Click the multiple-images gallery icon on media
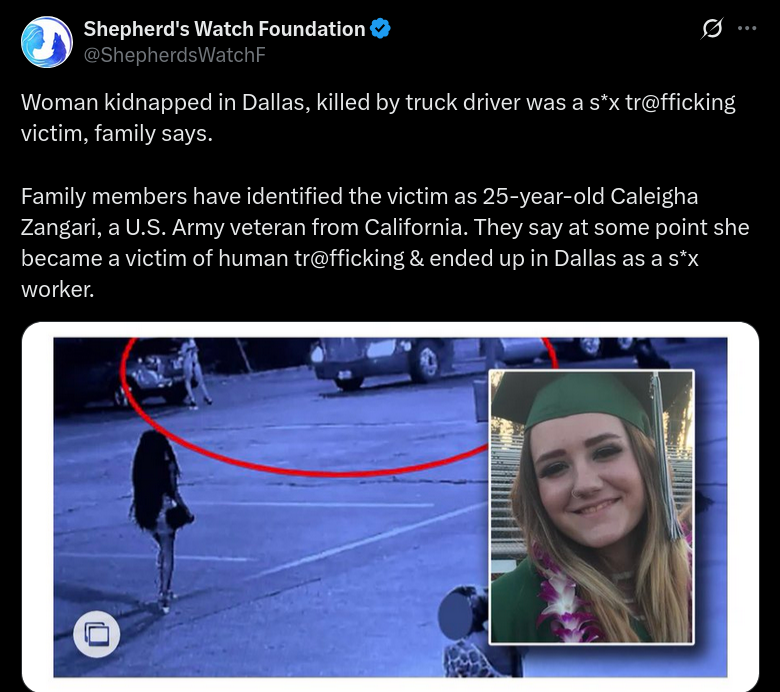Viewport: 780px width, 692px height. tap(97, 634)
